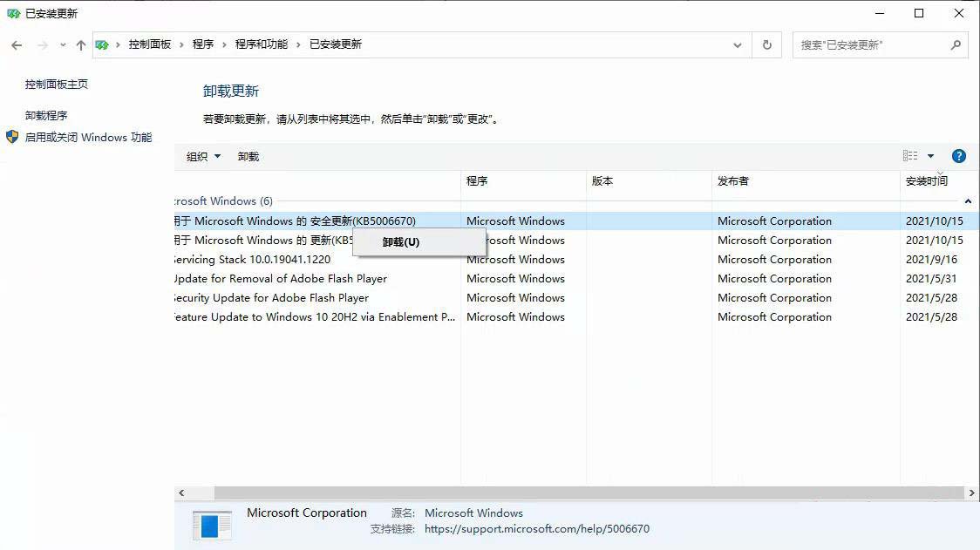Click the Back navigation arrow
Screen dimensions: 980x550
point(17,45)
